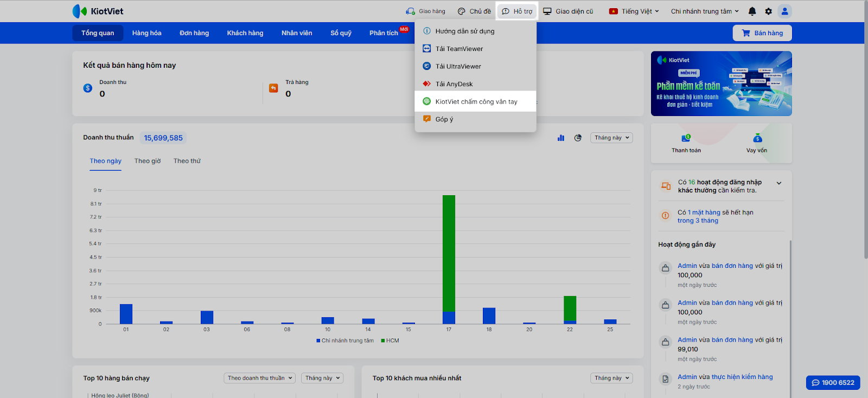Toggle the HCM legend swatch

pyautogui.click(x=383, y=341)
